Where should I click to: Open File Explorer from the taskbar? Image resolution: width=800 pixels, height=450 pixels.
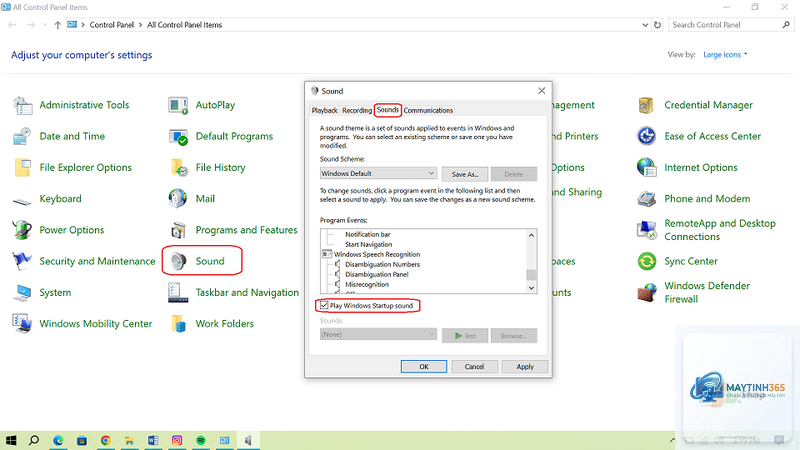pos(129,440)
